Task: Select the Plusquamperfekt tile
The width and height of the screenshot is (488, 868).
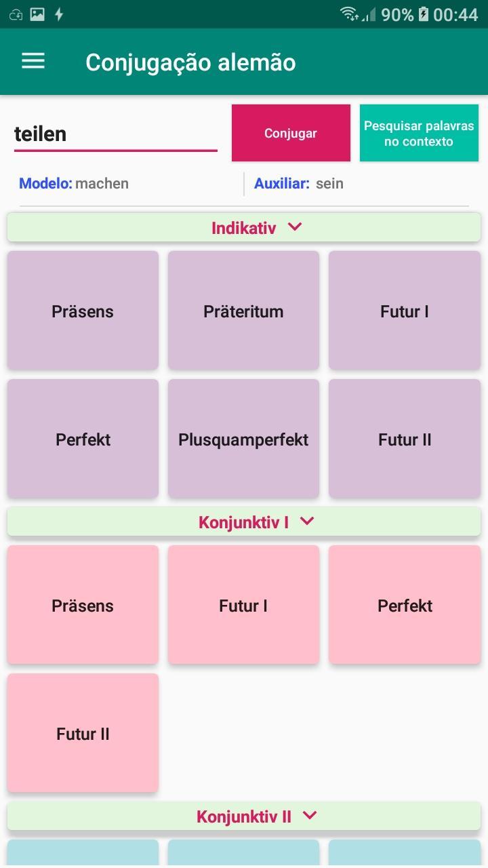Action: click(243, 439)
